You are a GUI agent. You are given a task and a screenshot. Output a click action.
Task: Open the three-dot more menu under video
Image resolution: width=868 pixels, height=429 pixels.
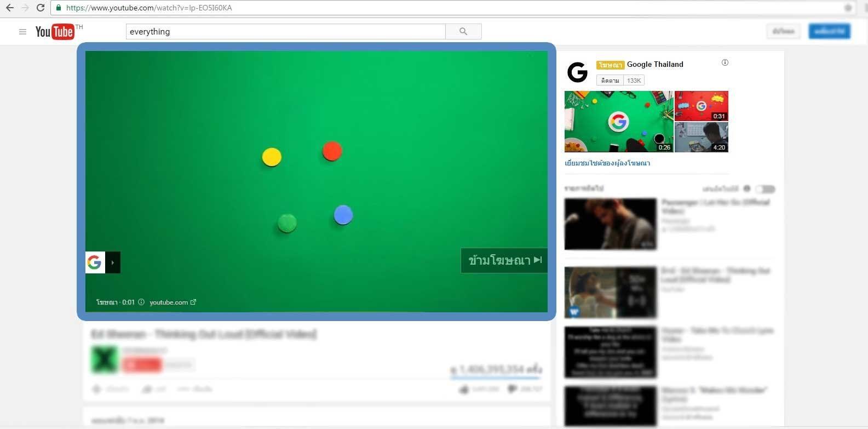183,389
